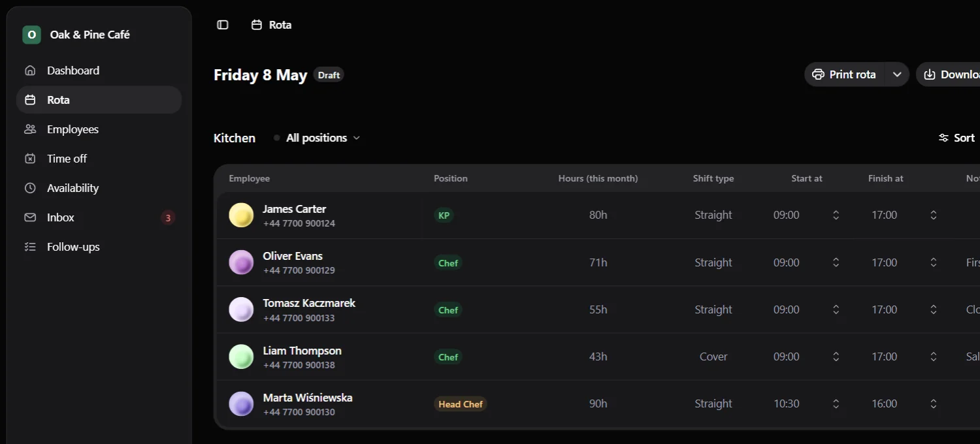Click the Friday 8 May heading
Viewport: 980px width, 444px height.
coord(260,75)
